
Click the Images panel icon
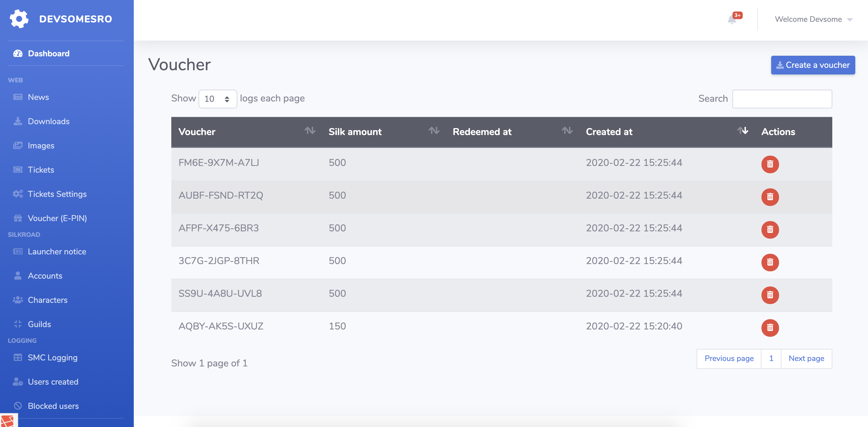click(18, 145)
